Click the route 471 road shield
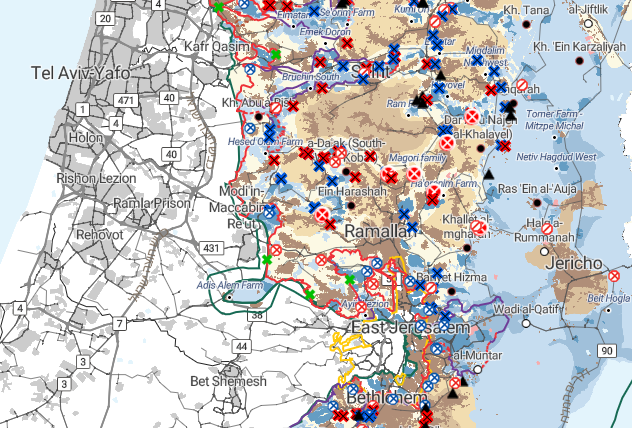632x428 pixels. (x=126, y=100)
